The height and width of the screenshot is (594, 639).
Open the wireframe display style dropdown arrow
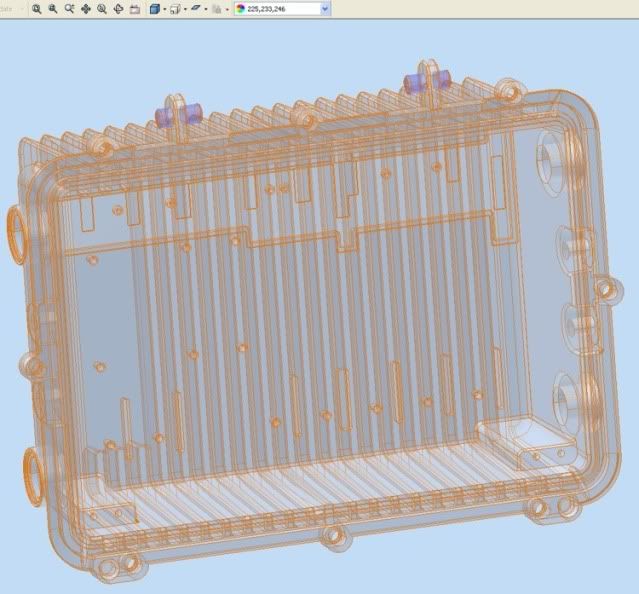tap(184, 8)
